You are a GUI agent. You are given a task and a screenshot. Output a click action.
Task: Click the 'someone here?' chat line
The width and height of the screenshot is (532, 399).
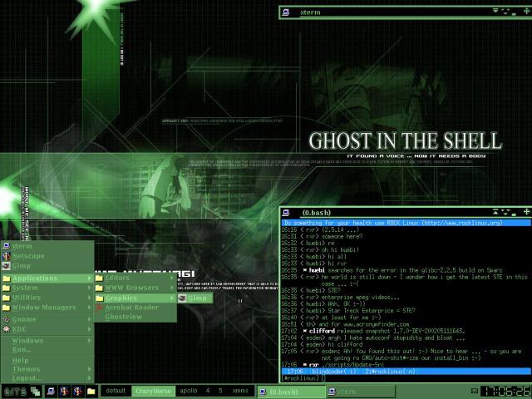coord(322,236)
